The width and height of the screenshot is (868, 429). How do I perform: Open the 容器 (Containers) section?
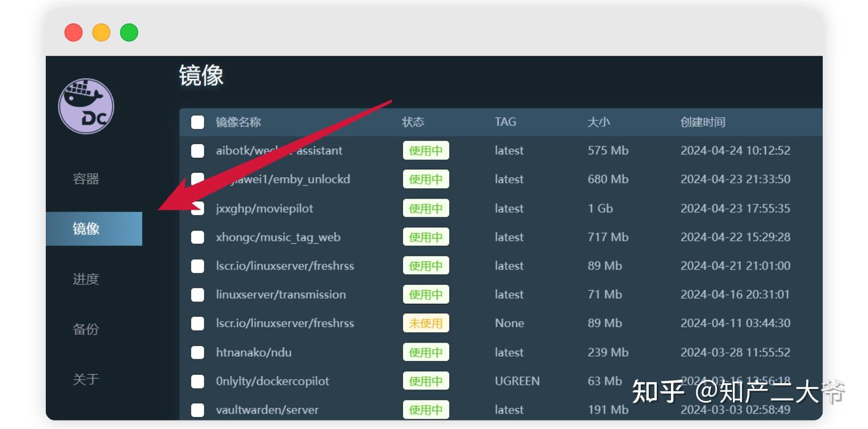coord(86,179)
